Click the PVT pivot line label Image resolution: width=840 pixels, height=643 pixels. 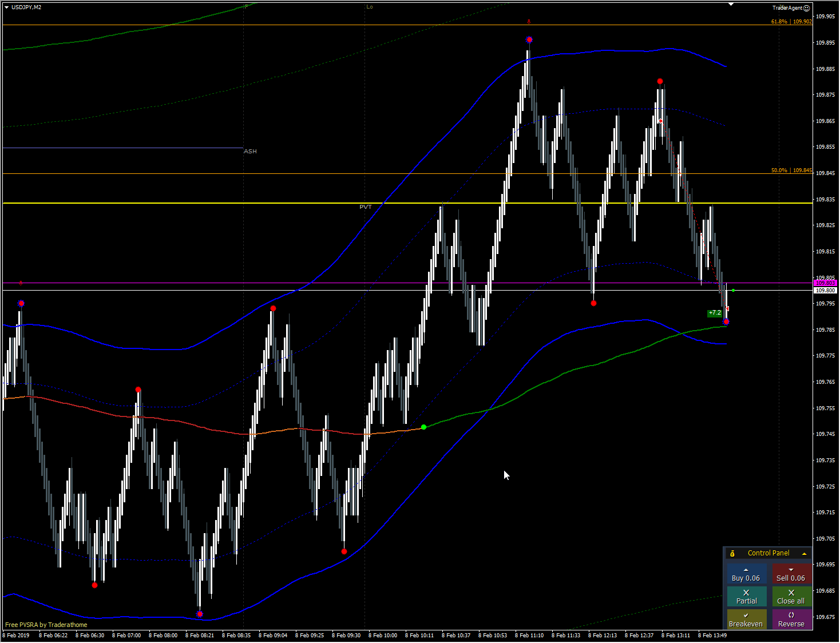(365, 207)
